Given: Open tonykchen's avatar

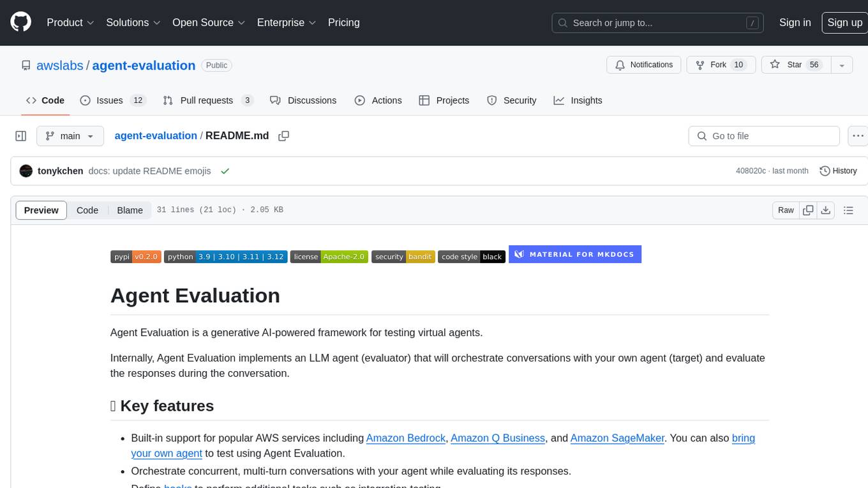Looking at the screenshot, I should [26, 171].
